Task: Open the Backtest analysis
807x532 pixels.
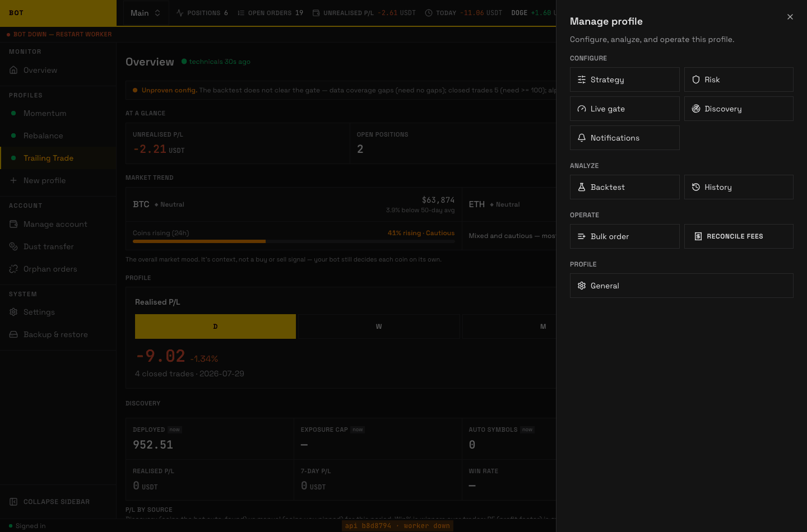Action: pos(624,187)
